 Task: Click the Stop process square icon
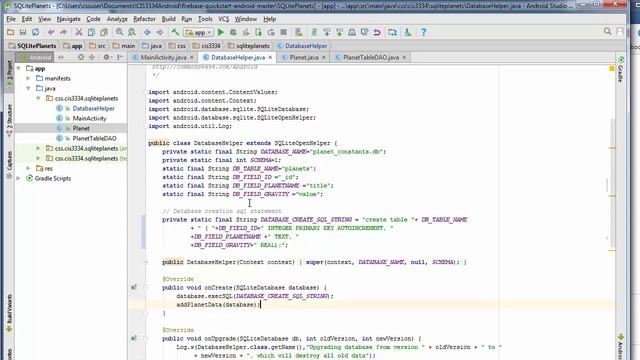[x=284, y=32]
